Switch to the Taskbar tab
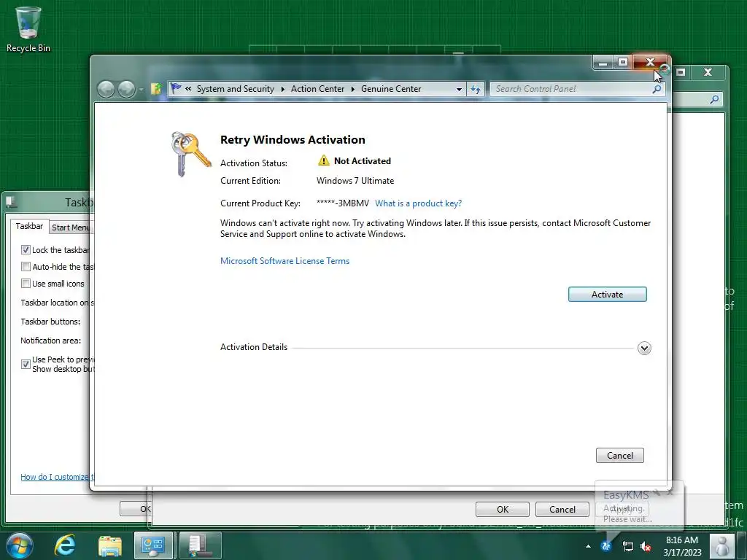The width and height of the screenshot is (747, 560). [29, 226]
